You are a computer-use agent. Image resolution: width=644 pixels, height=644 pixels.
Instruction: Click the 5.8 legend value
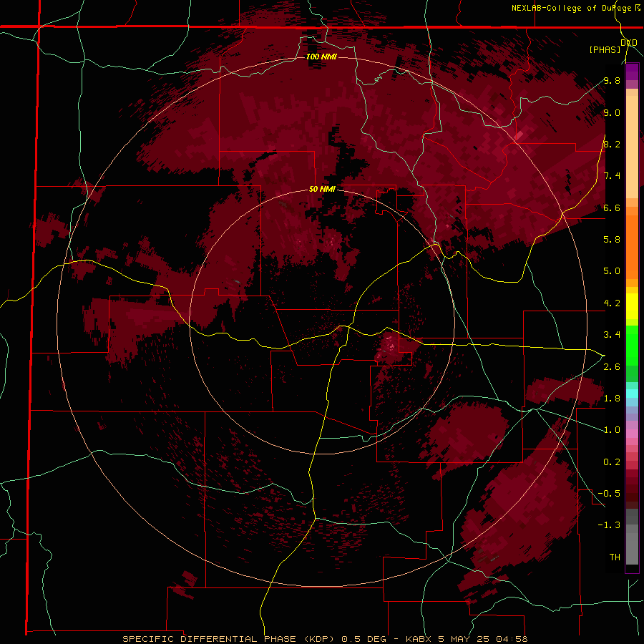click(x=612, y=240)
